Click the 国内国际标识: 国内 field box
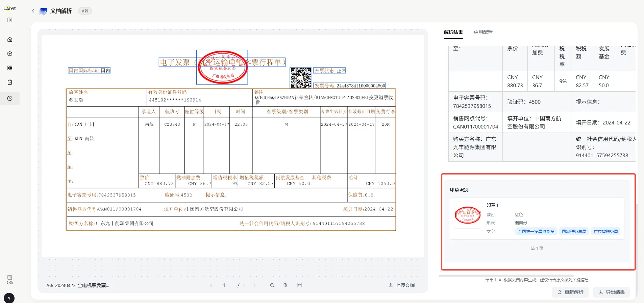Image resolution: width=644 pixels, height=303 pixels. coord(89,71)
